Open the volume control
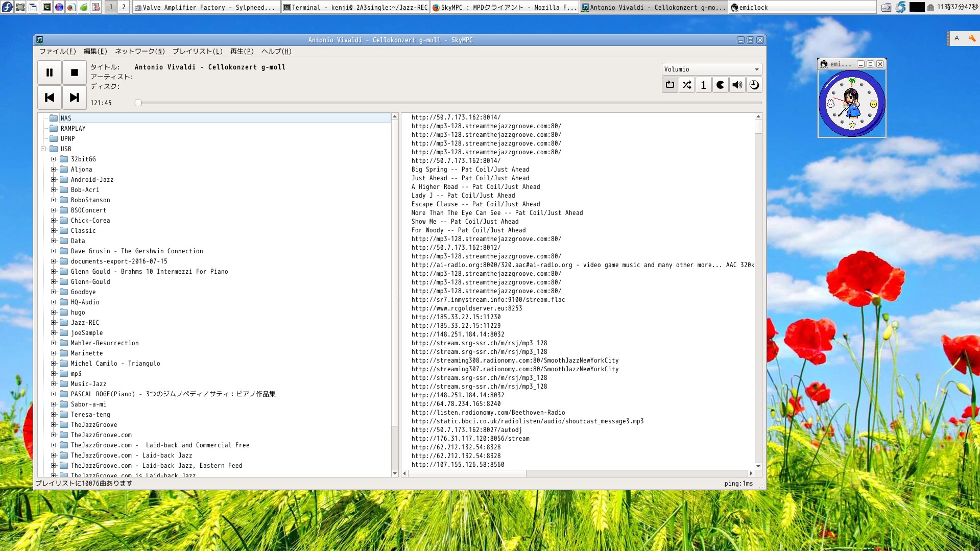This screenshot has width=980, height=551. (737, 85)
